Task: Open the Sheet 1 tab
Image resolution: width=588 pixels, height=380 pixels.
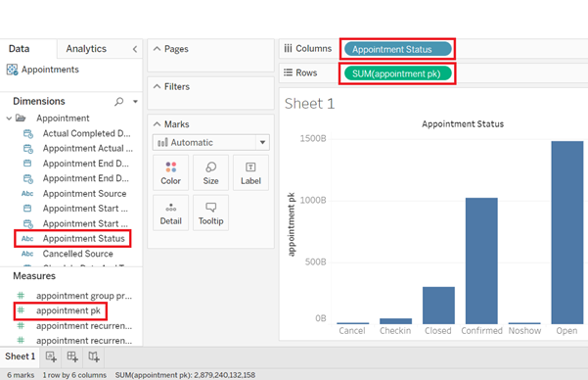Action: point(20,356)
